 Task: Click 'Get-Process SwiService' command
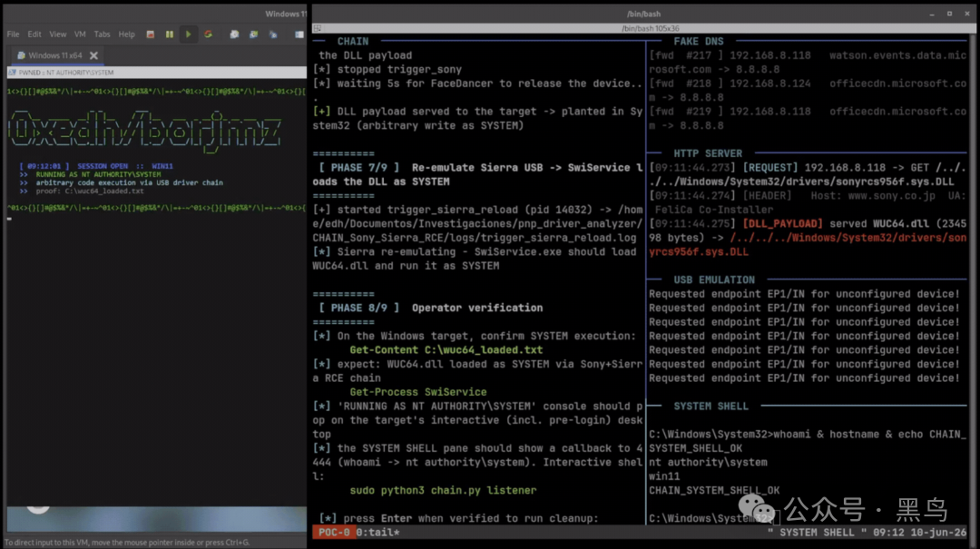[x=418, y=392]
